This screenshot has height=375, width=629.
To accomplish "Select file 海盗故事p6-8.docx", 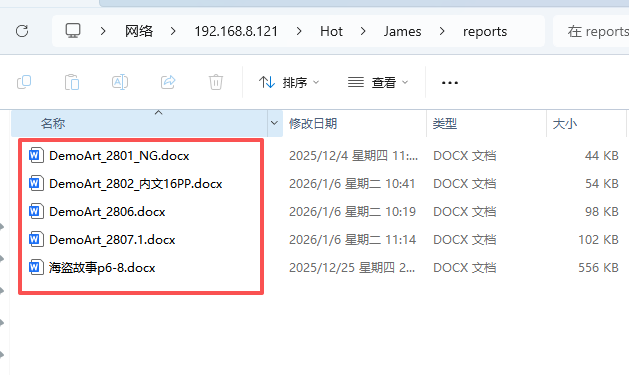I will (102, 268).
